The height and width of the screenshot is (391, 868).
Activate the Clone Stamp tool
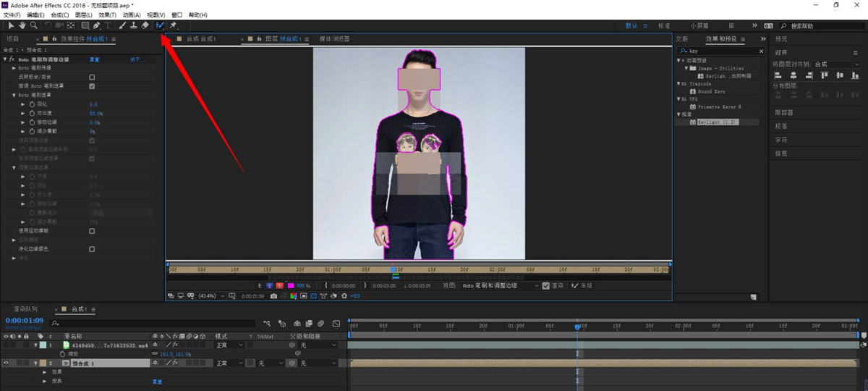134,25
